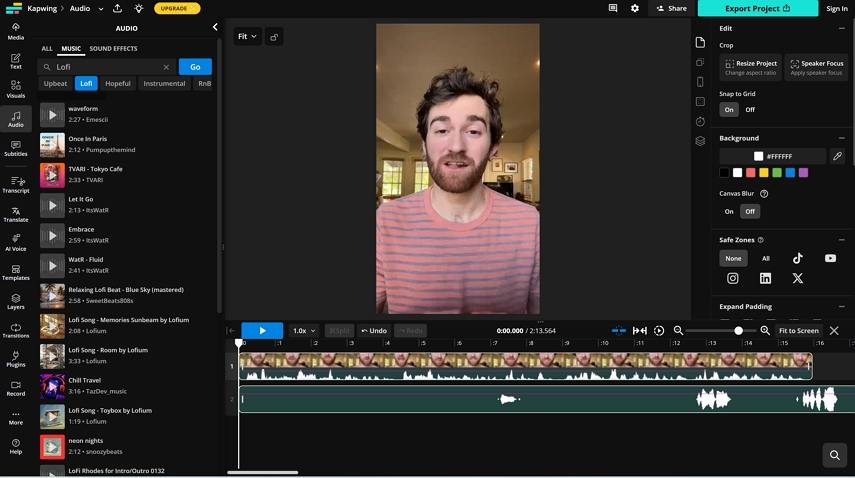Select All for Safe Zones
Image resolution: width=855 pixels, height=478 pixels.
click(766, 258)
